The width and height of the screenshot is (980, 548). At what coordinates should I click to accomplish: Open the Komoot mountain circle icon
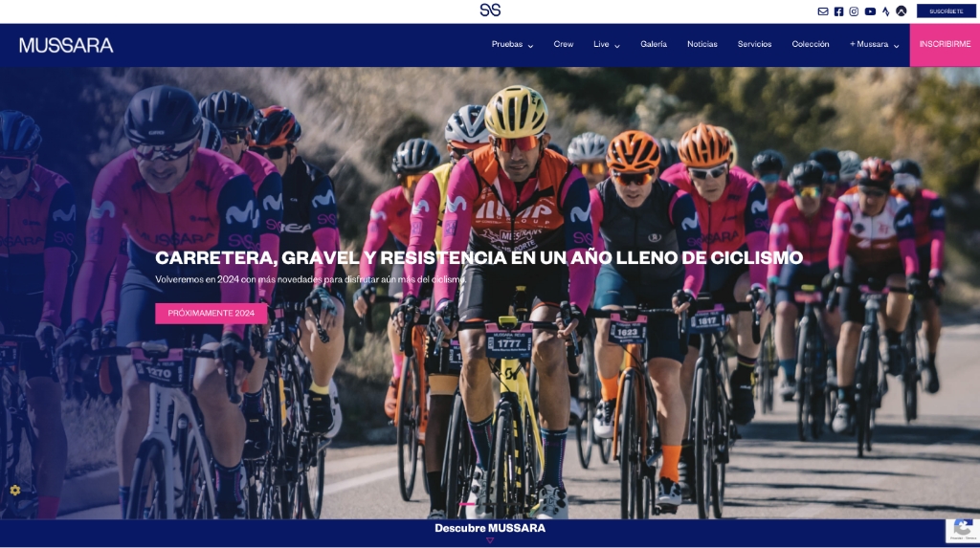click(x=902, y=11)
